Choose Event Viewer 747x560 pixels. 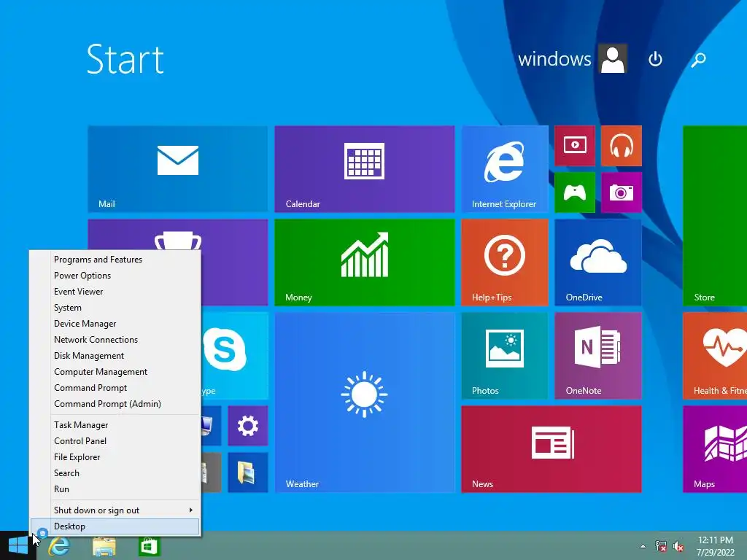click(115, 292)
